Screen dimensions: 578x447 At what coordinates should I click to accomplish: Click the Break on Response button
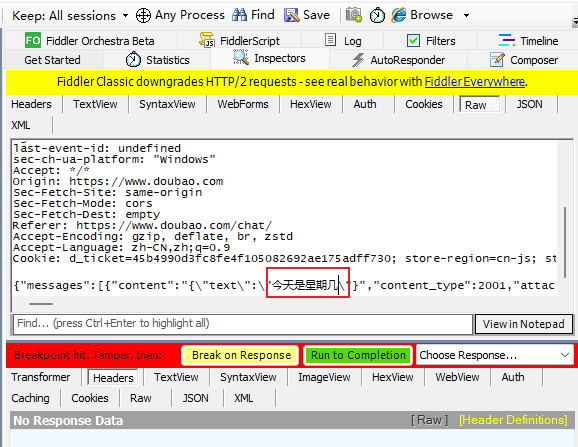click(x=240, y=355)
